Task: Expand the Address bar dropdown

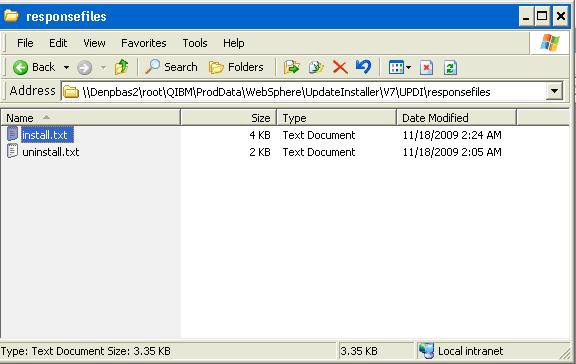Action: [x=554, y=91]
